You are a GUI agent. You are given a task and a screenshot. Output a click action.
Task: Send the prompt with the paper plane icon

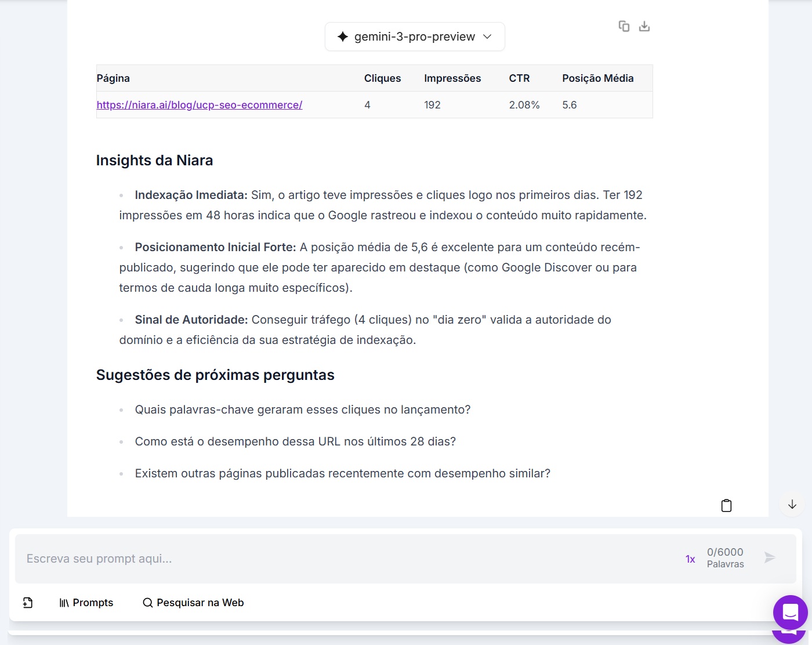tap(770, 558)
